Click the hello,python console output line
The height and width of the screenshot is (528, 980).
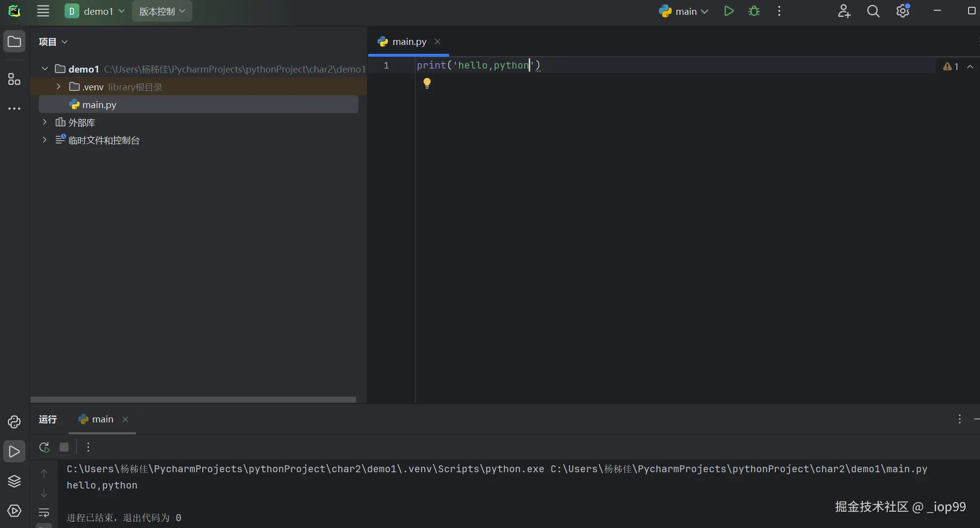pos(102,486)
